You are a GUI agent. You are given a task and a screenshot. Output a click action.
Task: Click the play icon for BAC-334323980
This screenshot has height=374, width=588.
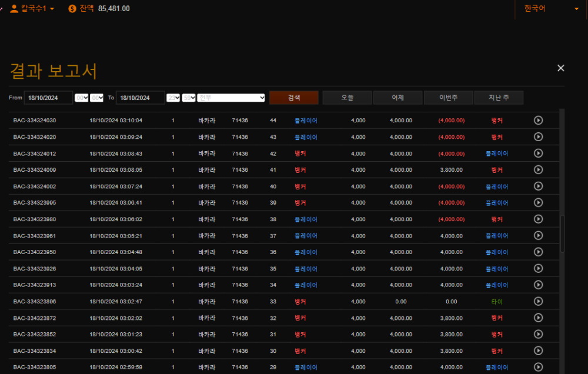tap(538, 219)
